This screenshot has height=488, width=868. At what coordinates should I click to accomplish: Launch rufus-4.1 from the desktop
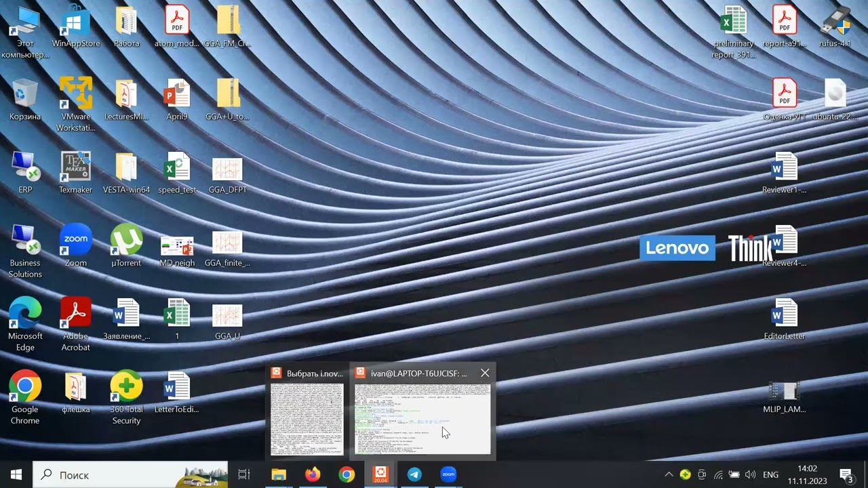click(835, 27)
